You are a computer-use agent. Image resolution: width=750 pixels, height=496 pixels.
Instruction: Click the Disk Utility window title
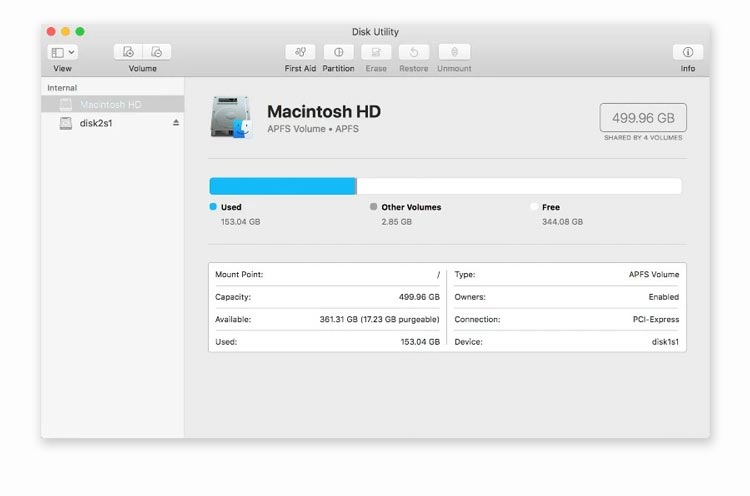click(375, 32)
